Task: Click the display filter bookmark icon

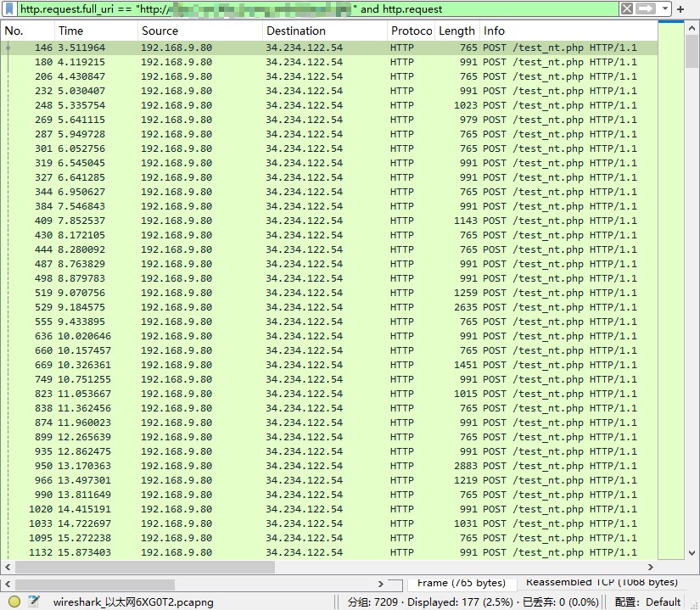Action: 10,8
